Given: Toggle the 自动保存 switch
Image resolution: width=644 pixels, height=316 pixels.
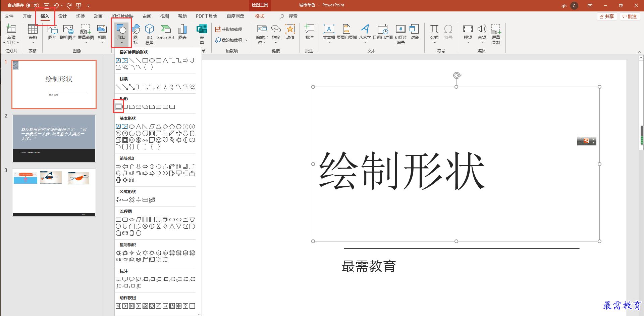Looking at the screenshot, I should click(33, 5).
